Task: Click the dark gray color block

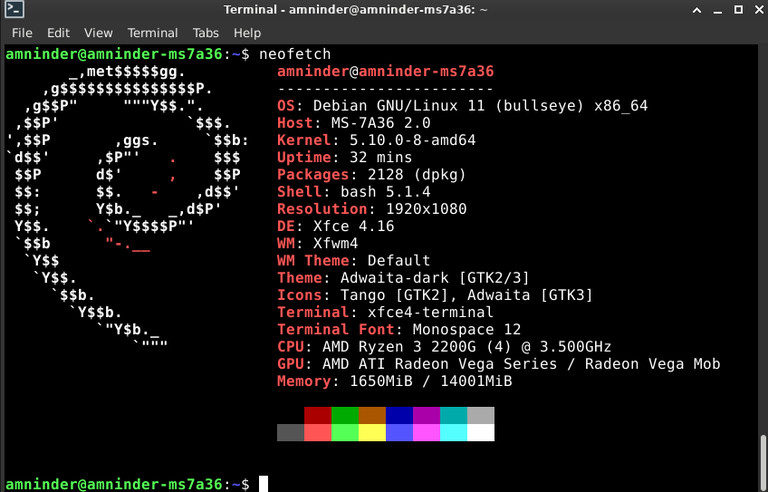Action: coord(290,433)
